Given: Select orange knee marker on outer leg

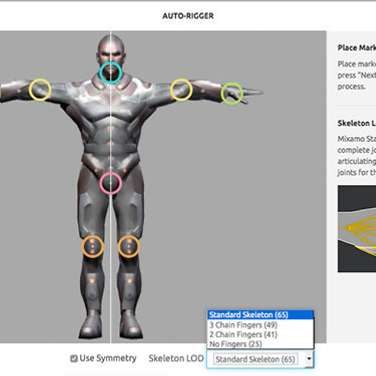Looking at the screenshot, I should [x=92, y=246].
